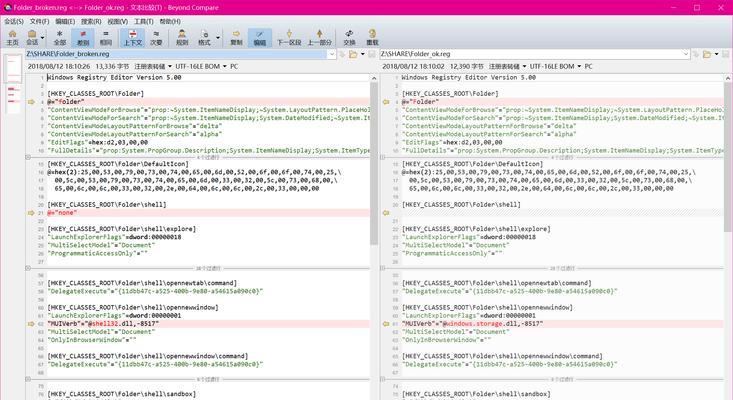The width and height of the screenshot is (733, 400).
Task: Expand left hidden lines above Folder\DefaultIcon
Action: (x=28, y=157)
